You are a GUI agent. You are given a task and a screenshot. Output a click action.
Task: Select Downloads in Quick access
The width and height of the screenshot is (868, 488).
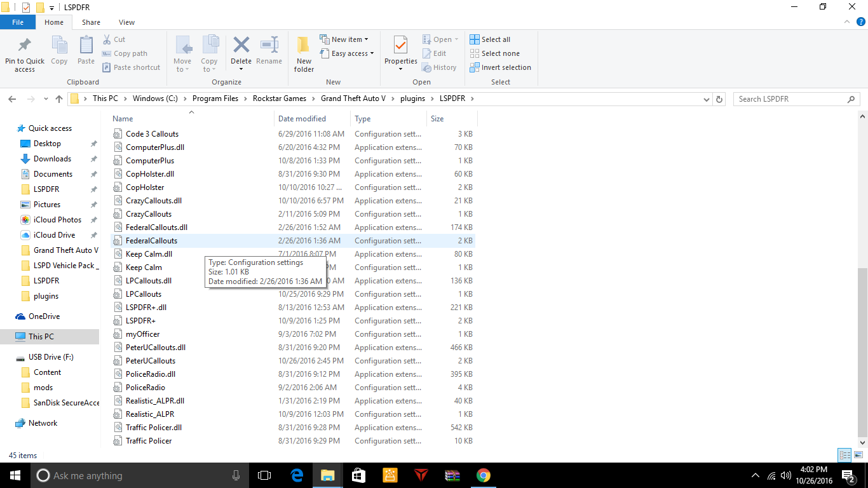[52, 159]
